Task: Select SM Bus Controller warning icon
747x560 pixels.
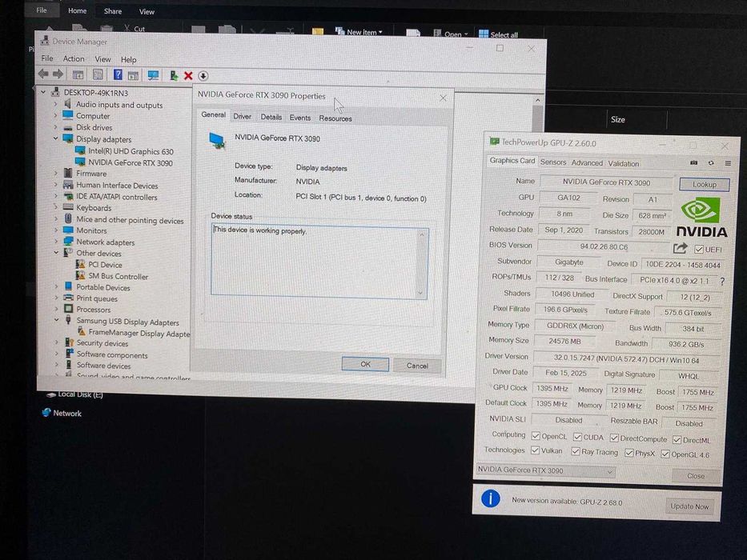Action: tap(81, 276)
